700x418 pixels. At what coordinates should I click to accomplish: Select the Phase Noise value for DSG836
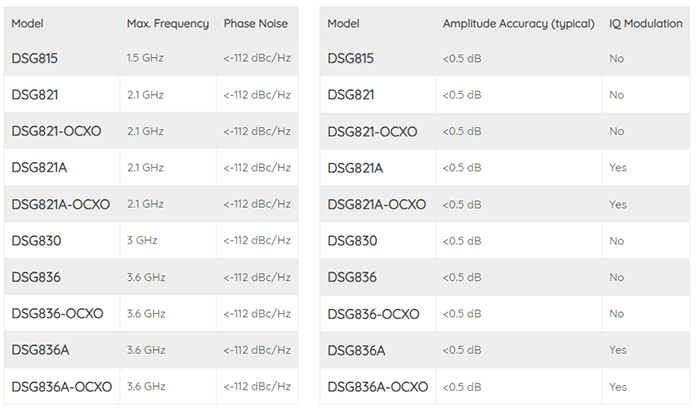[x=257, y=277]
